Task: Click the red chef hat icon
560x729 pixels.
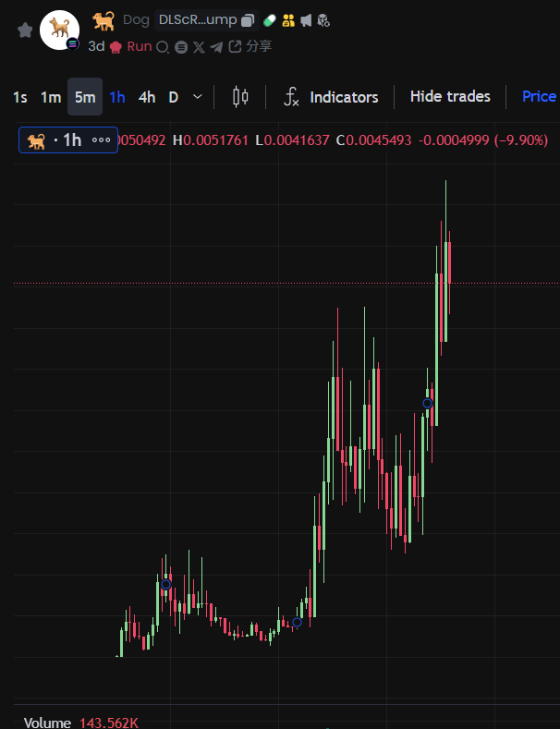Action: pyautogui.click(x=116, y=47)
